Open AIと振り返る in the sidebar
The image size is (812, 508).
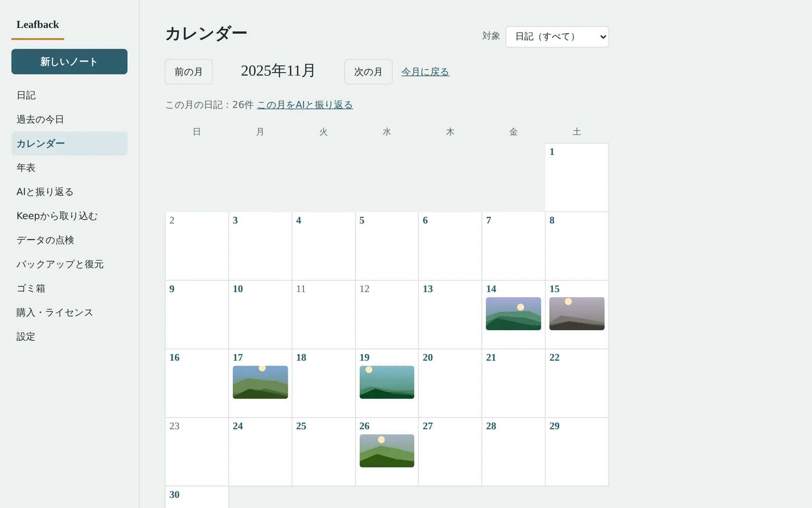click(70, 192)
